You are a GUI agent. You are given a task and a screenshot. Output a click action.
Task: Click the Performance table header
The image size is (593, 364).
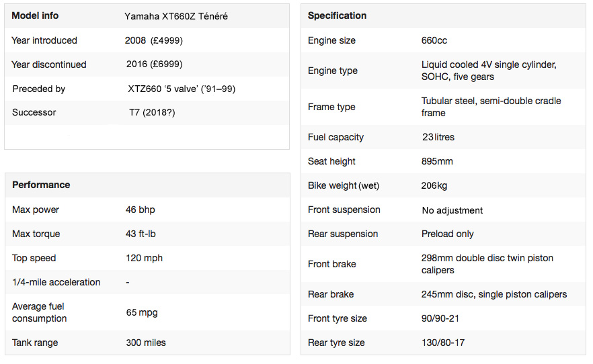[41, 185]
